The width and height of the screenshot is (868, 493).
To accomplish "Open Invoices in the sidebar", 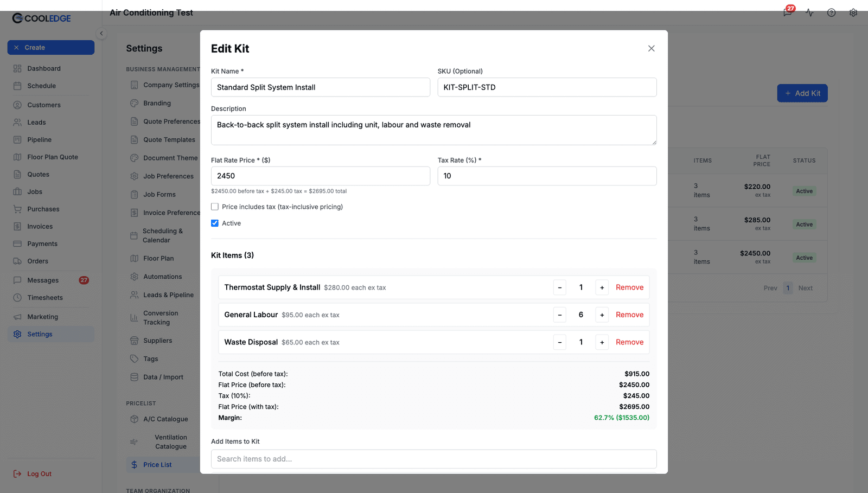I will coord(51,227).
